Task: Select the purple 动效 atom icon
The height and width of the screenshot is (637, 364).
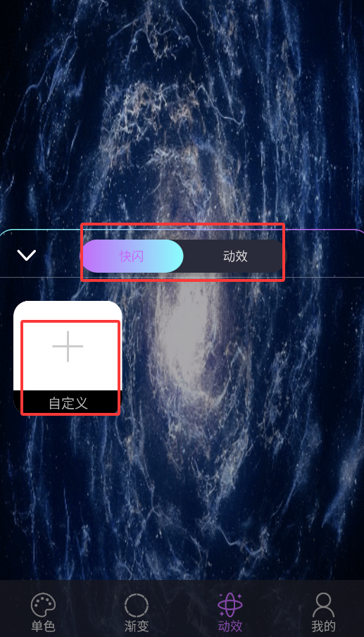Action: point(230,605)
